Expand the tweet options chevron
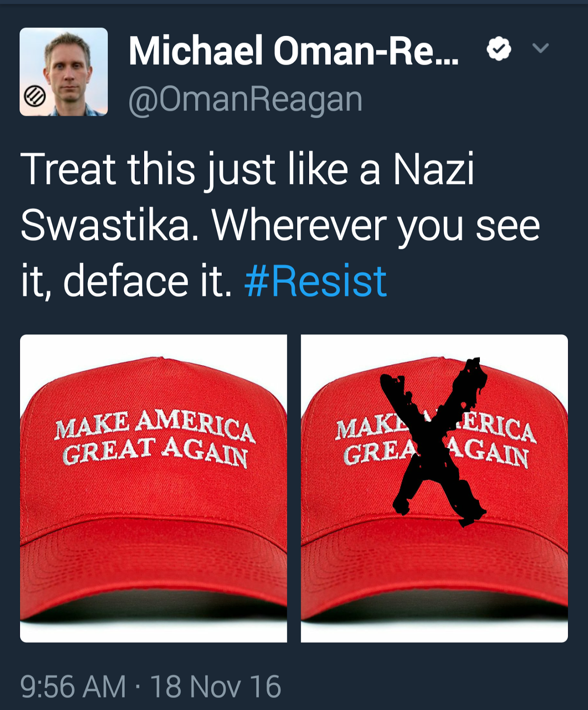 (x=541, y=48)
